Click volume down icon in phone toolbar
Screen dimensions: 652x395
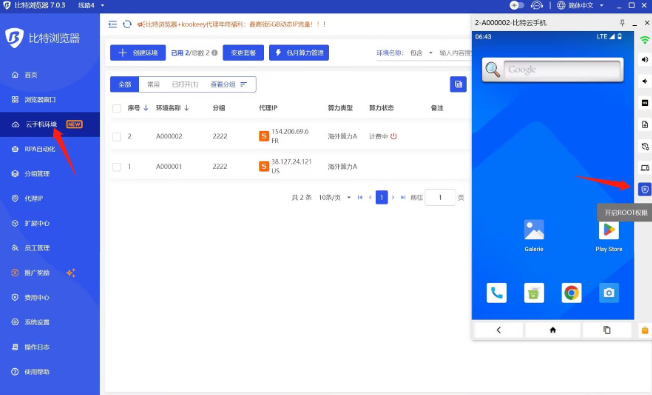point(645,81)
